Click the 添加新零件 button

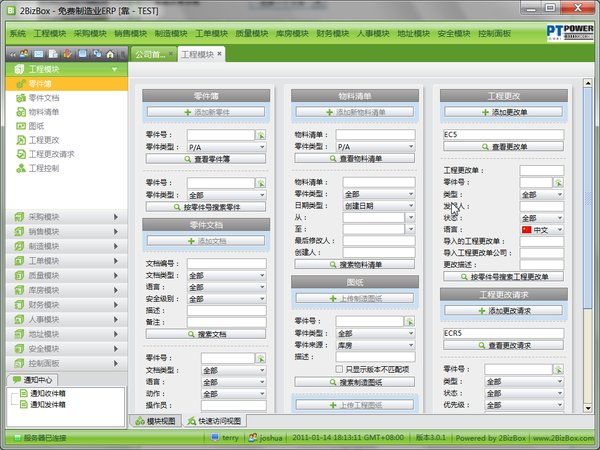(x=206, y=112)
